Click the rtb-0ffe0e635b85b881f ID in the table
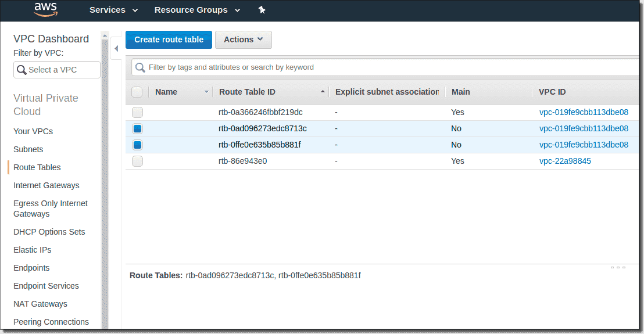 (x=260, y=145)
